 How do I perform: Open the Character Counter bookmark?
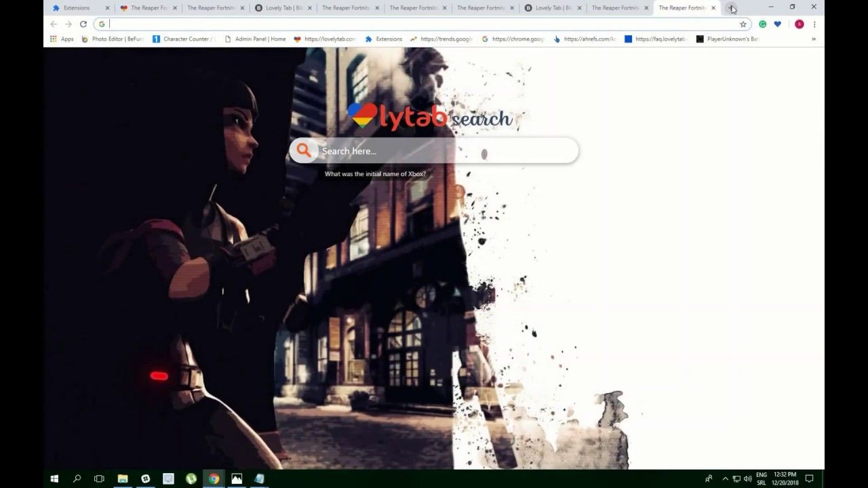pyautogui.click(x=183, y=39)
